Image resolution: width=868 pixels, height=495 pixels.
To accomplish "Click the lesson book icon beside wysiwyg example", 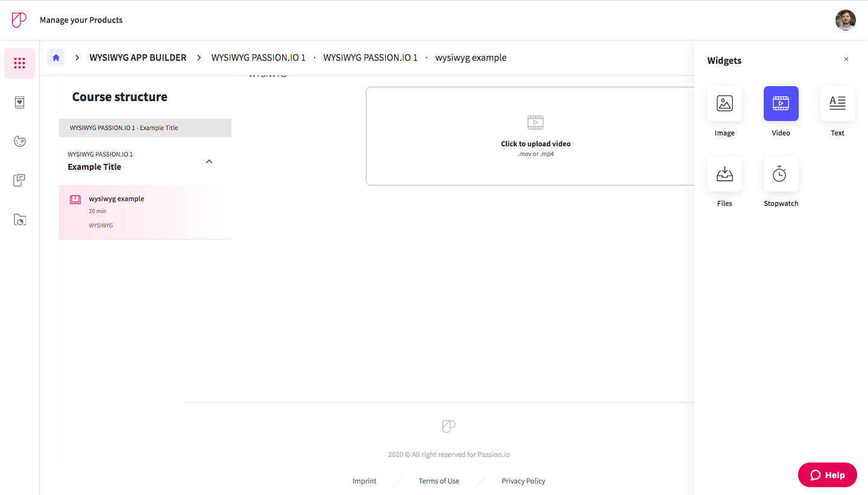I will pos(75,199).
